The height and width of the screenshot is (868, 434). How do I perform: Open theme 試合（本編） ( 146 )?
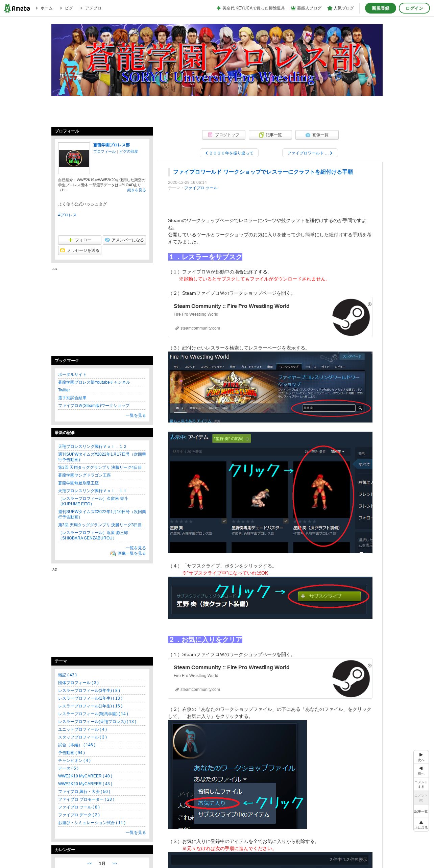pos(77,745)
